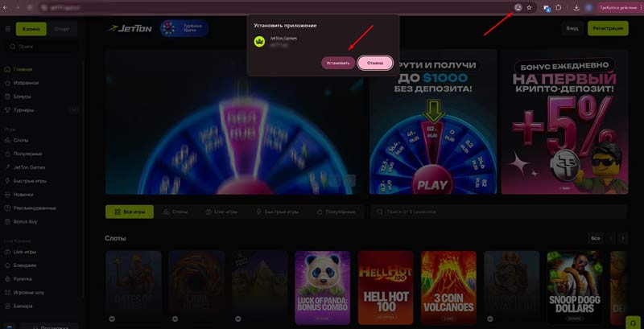Click the Турбина Удачи button
This screenshot has height=329, width=644.
click(184, 28)
